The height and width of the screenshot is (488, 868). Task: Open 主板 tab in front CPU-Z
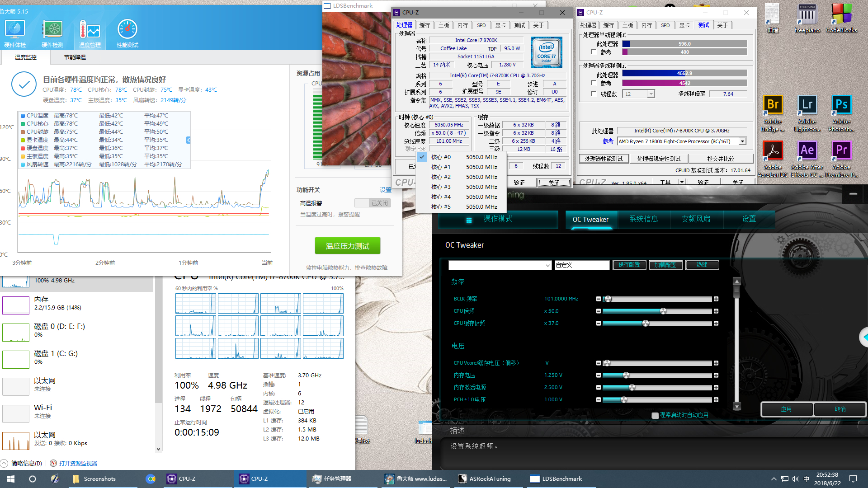pos(443,25)
